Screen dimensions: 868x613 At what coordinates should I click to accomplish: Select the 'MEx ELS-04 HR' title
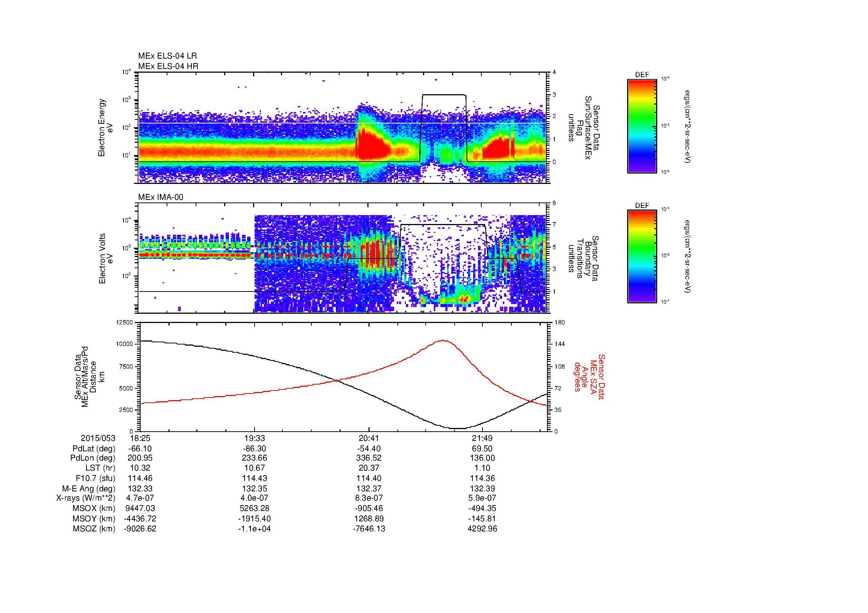point(168,66)
